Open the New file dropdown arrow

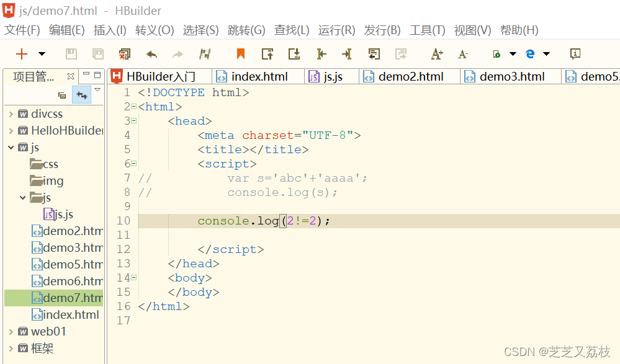coord(42,54)
